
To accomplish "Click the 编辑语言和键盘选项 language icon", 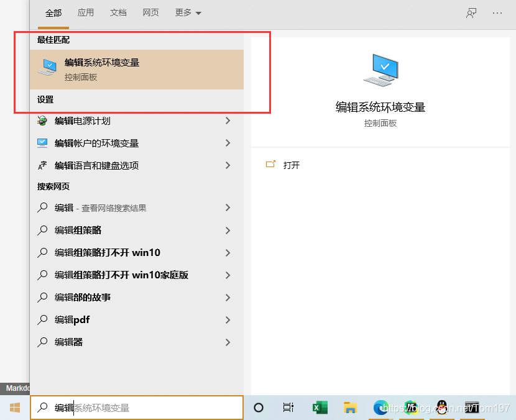I will tap(42, 165).
